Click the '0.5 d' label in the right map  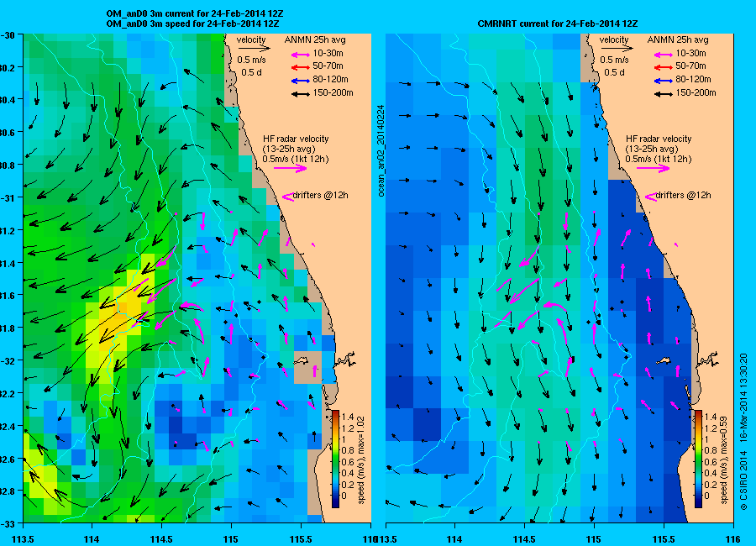click(614, 72)
